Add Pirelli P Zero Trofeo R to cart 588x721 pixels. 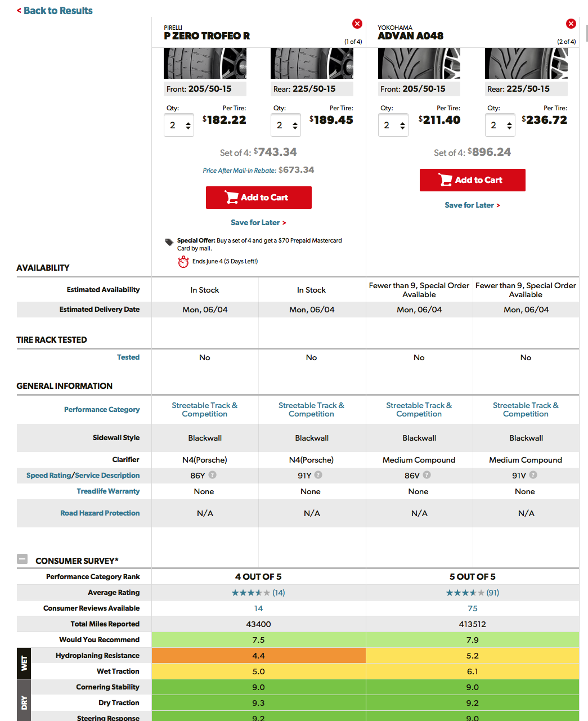258,198
